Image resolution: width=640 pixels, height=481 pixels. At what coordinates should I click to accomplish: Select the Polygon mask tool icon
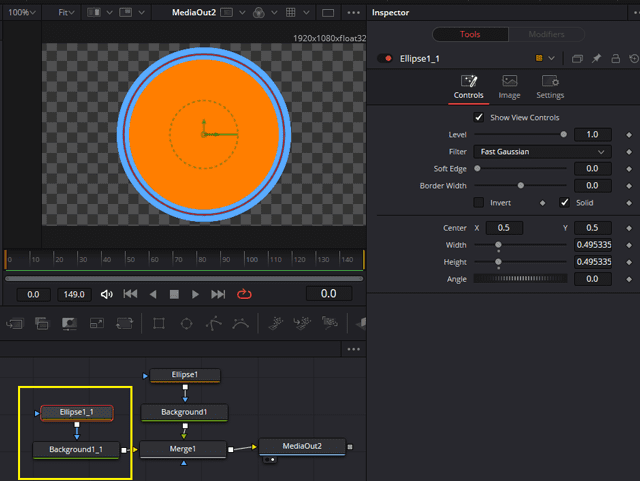coord(213,324)
